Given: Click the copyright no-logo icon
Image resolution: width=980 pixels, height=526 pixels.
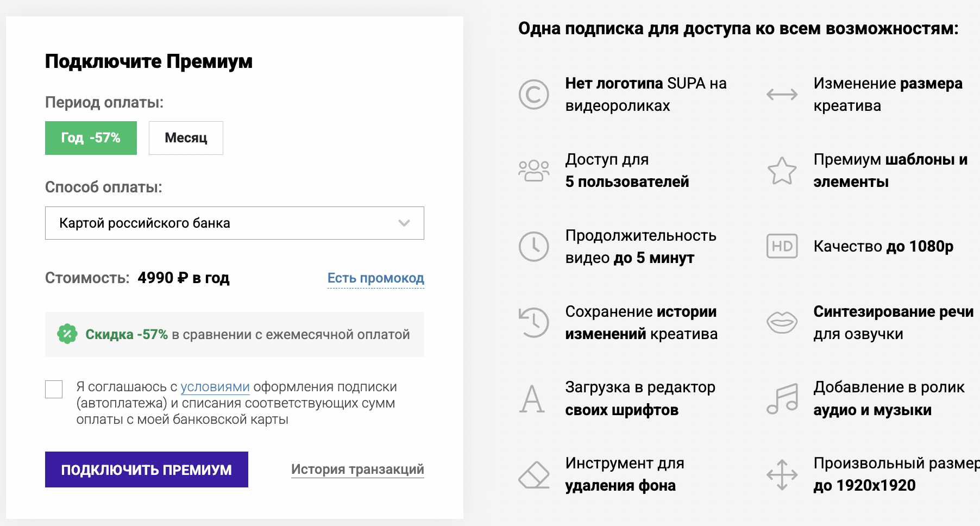Looking at the screenshot, I should point(533,95).
